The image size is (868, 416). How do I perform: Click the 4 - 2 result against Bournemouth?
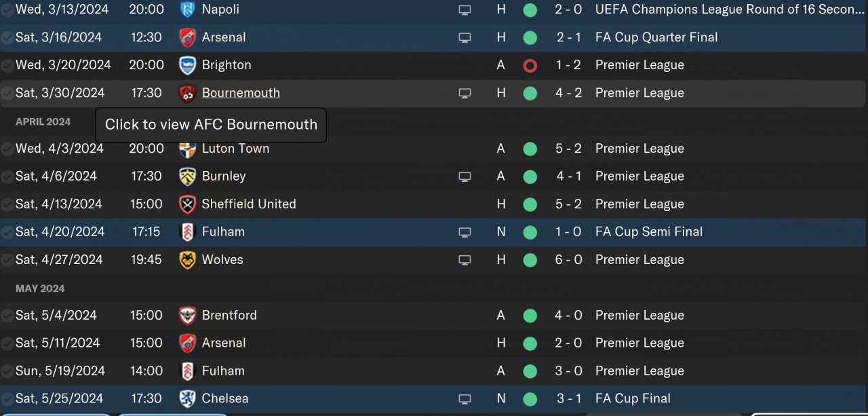point(568,93)
